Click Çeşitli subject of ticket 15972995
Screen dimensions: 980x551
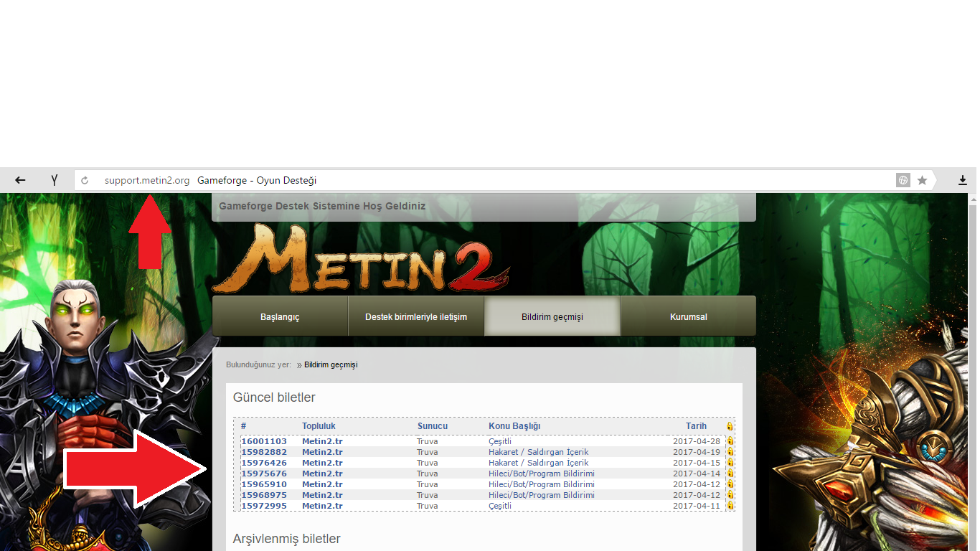click(500, 506)
